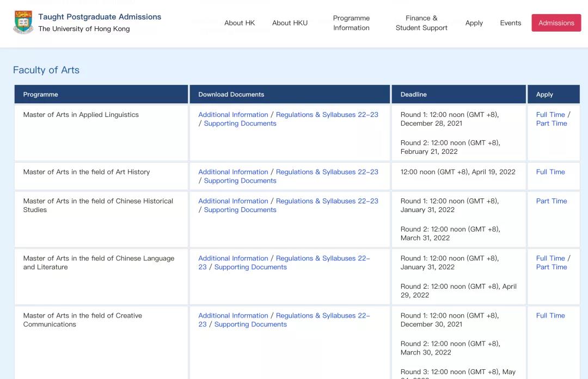Apply Part Time for Chinese Historical Studies

tap(551, 201)
